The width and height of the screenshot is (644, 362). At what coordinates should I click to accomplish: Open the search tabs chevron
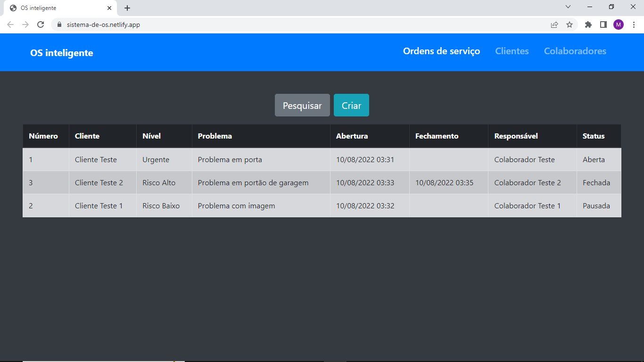pyautogui.click(x=568, y=7)
